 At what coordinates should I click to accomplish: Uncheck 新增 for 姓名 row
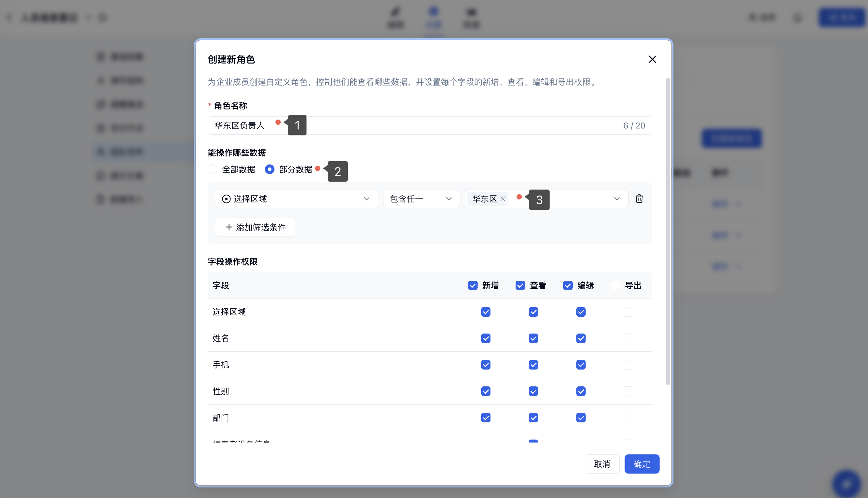pos(486,338)
